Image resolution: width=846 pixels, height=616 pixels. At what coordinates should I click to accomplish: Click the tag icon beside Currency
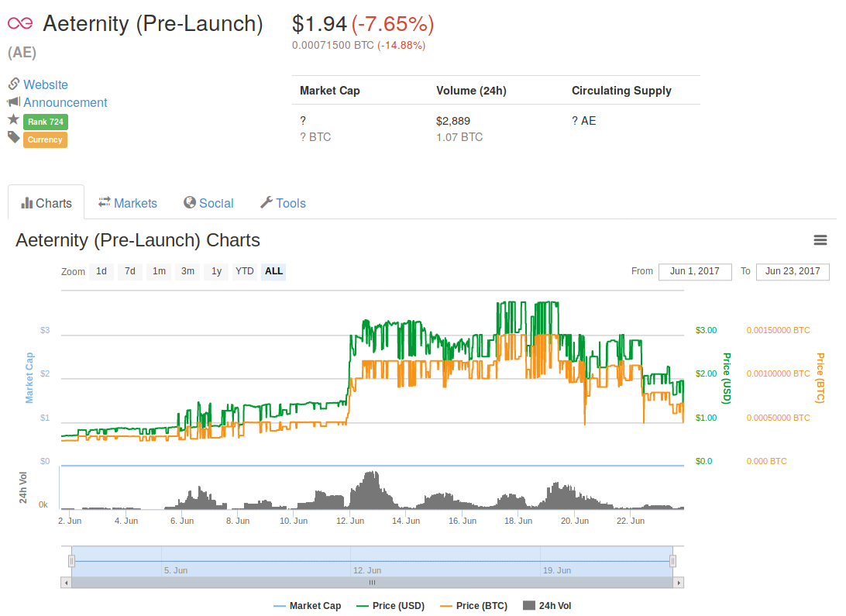point(14,138)
